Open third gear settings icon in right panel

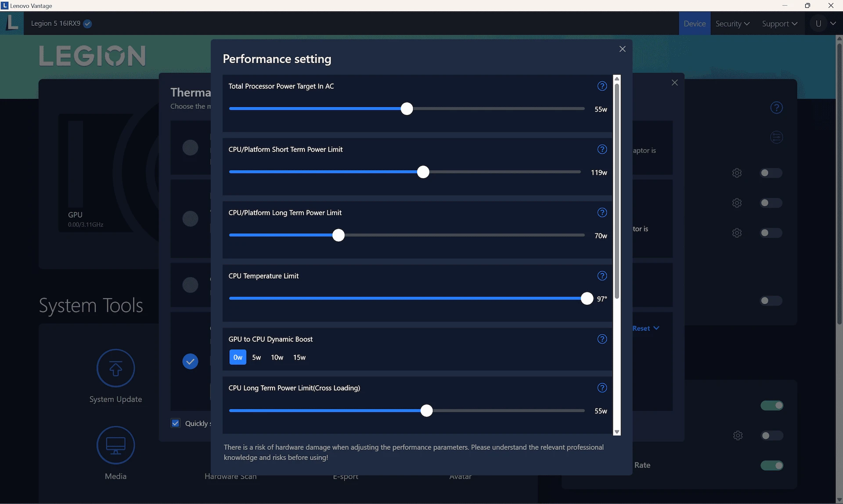737,233
